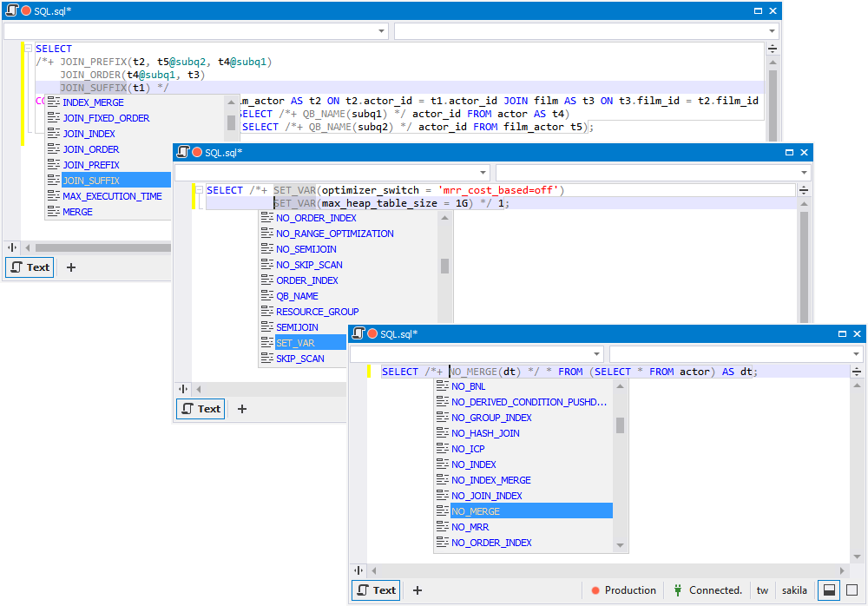868x606 pixels.
Task: Click the hint icon beside JOIN_SUFFIX suggestion
Action: tap(53, 181)
